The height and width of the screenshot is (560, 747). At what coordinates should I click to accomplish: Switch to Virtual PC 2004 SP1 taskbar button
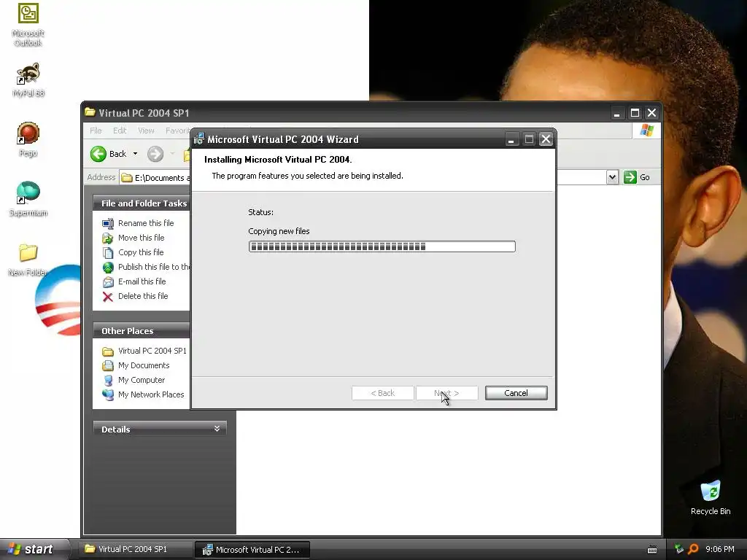pyautogui.click(x=134, y=549)
